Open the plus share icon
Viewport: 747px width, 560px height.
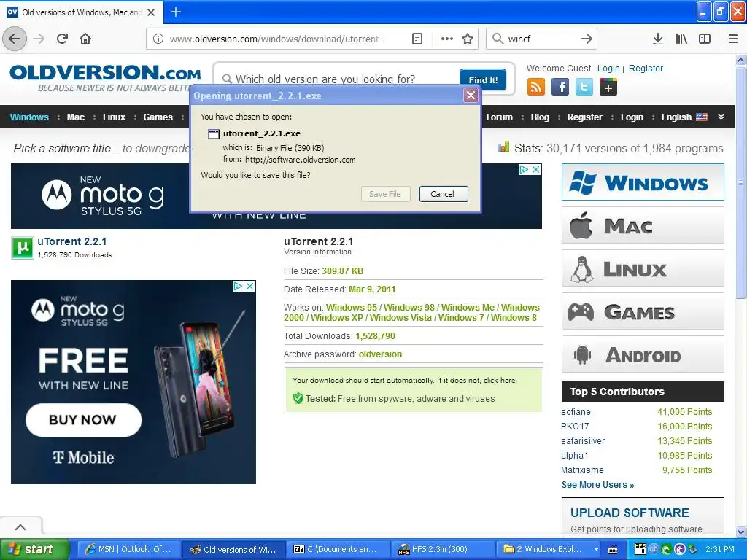point(608,87)
